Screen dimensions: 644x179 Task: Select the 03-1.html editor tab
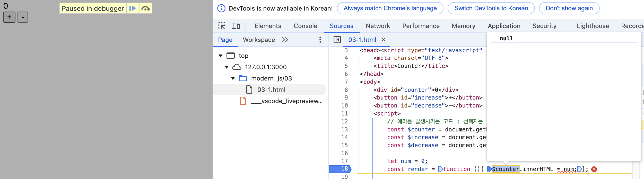[362, 40]
